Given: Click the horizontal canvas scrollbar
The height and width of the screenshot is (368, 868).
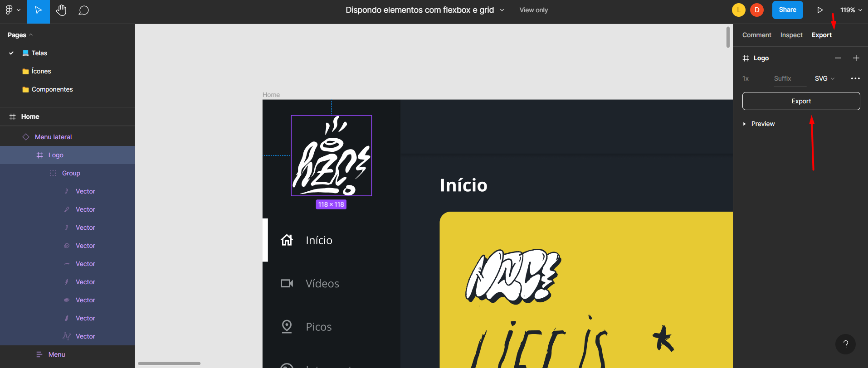Looking at the screenshot, I should tap(169, 363).
